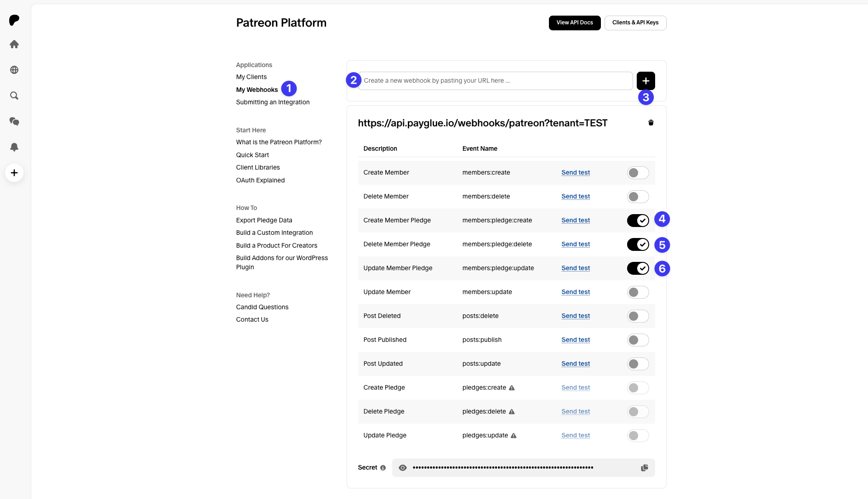This screenshot has width=868, height=499.
Task: Switch on the Post Deleted toggle
Action: point(638,316)
